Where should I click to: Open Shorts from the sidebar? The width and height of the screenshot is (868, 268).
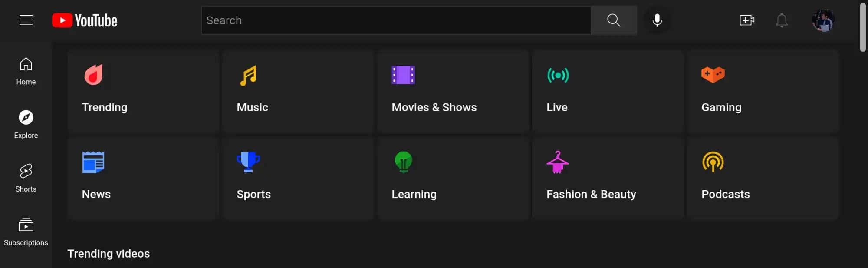click(x=26, y=178)
